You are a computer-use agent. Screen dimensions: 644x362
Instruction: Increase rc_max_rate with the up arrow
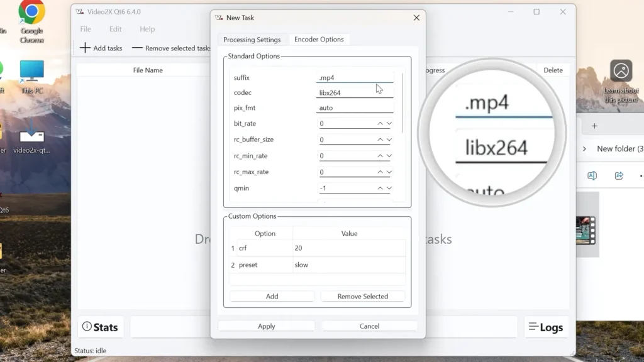tap(380, 172)
